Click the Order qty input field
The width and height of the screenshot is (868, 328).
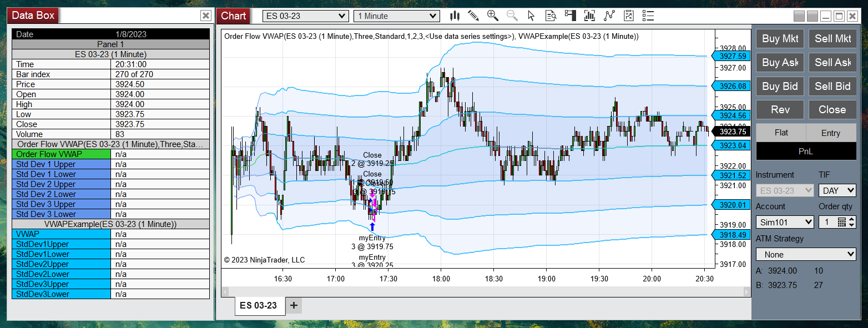(x=827, y=222)
